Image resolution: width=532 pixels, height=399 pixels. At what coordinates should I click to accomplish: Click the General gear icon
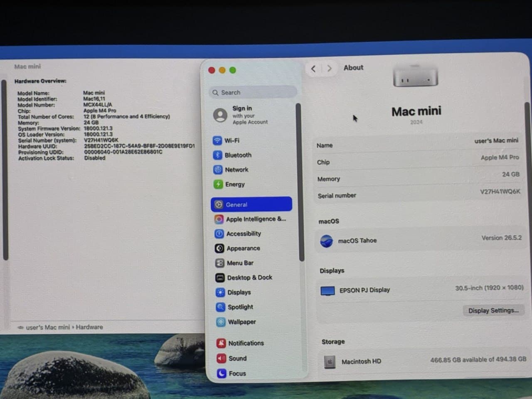coord(219,204)
